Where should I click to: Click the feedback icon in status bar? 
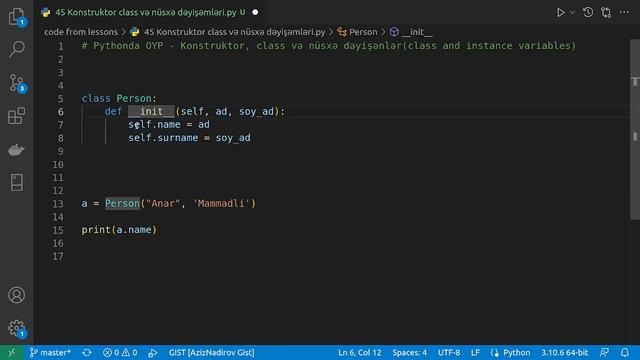tap(604, 353)
